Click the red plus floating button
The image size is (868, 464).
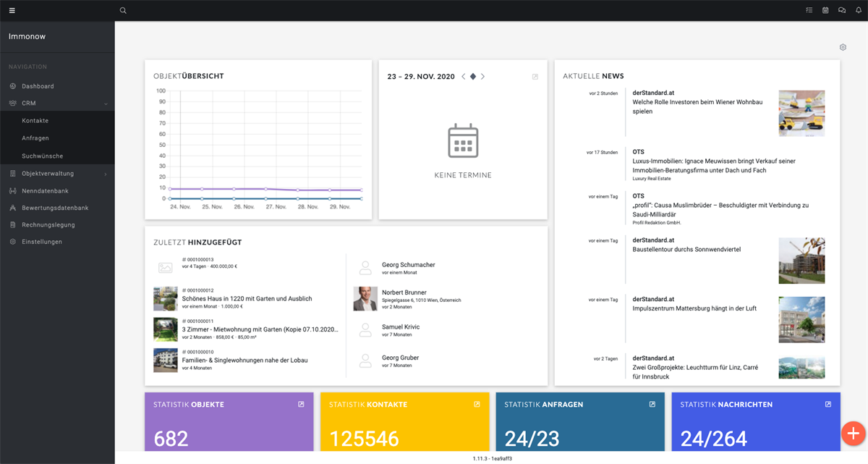coord(853,433)
